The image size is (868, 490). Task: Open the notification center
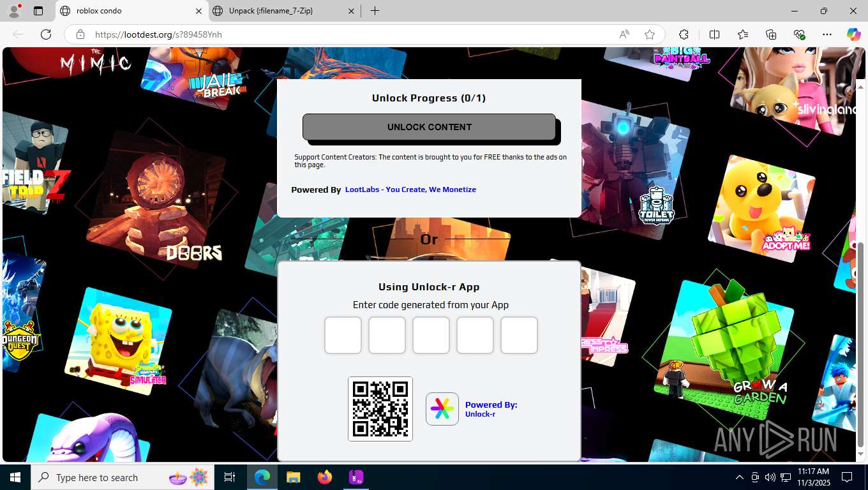click(x=847, y=477)
